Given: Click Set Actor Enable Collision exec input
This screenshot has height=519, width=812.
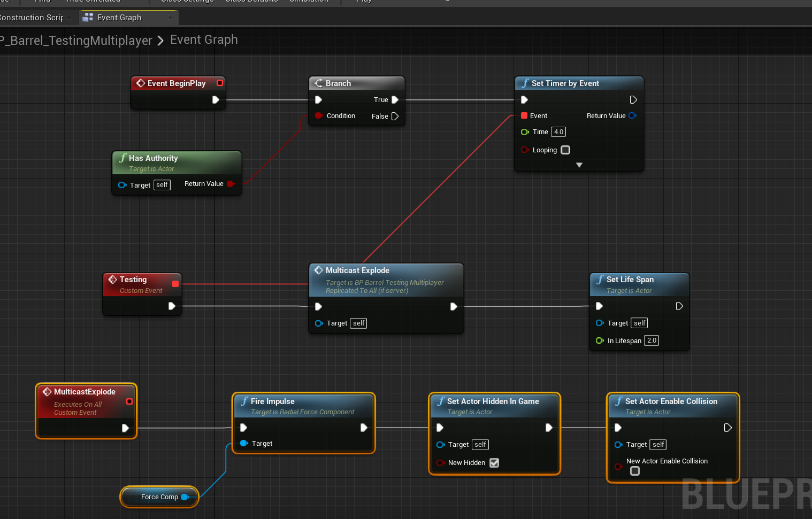Looking at the screenshot, I should (618, 427).
